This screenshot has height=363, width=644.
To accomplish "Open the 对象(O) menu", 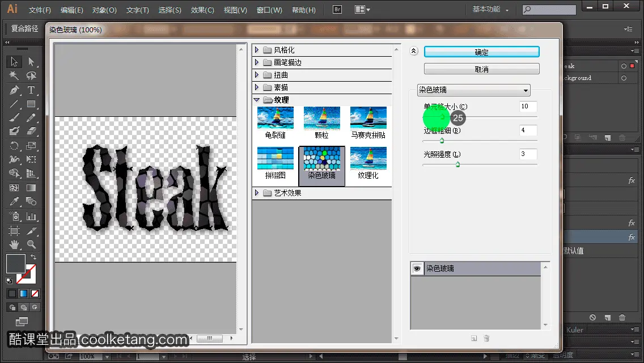I will pyautogui.click(x=104, y=10).
